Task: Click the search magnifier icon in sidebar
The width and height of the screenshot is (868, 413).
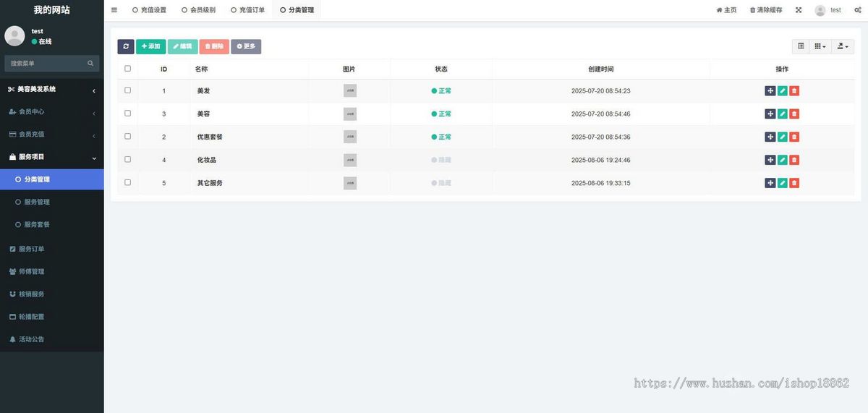Action: point(90,64)
